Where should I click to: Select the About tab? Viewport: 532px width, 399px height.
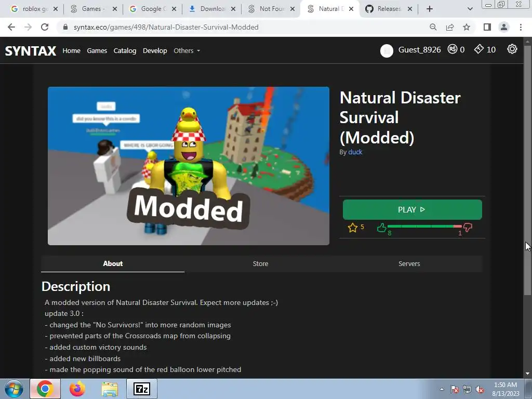coord(113,263)
